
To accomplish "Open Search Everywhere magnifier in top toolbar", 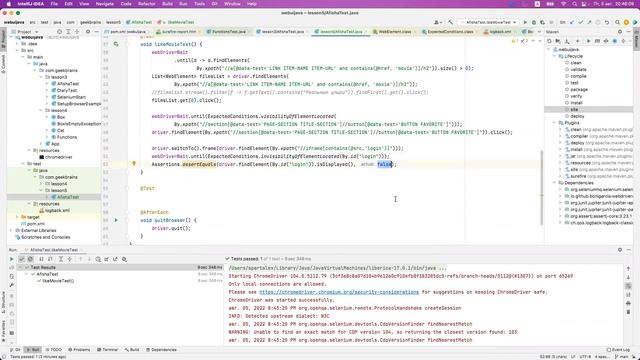I will click(617, 22).
